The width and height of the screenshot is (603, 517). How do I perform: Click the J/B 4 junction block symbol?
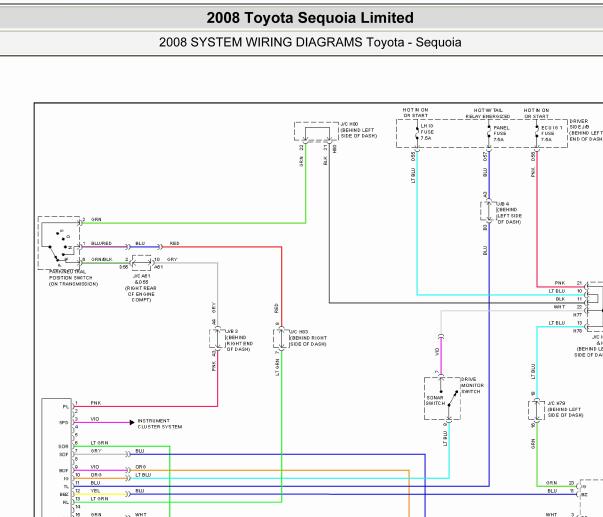(x=488, y=211)
